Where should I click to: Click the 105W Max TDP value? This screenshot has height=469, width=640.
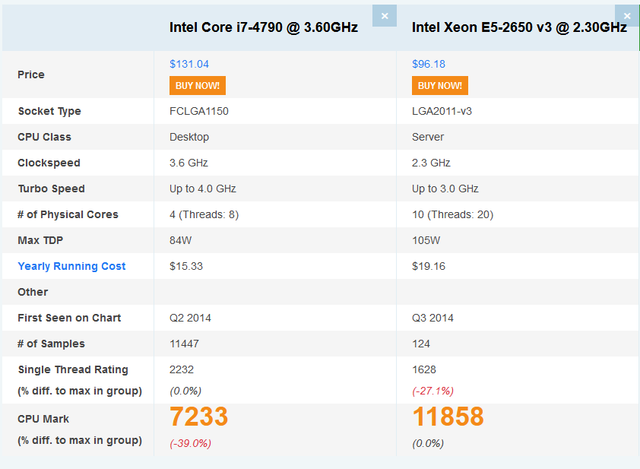pos(426,240)
